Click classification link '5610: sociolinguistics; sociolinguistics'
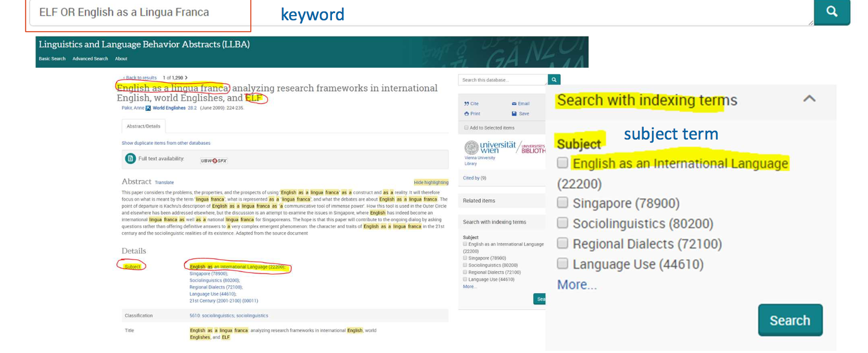868x353 pixels. (x=229, y=316)
